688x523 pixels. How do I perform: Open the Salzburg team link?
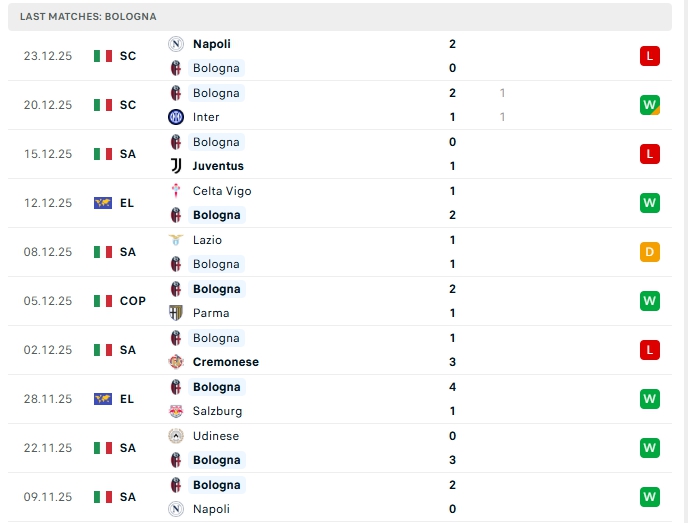(217, 411)
